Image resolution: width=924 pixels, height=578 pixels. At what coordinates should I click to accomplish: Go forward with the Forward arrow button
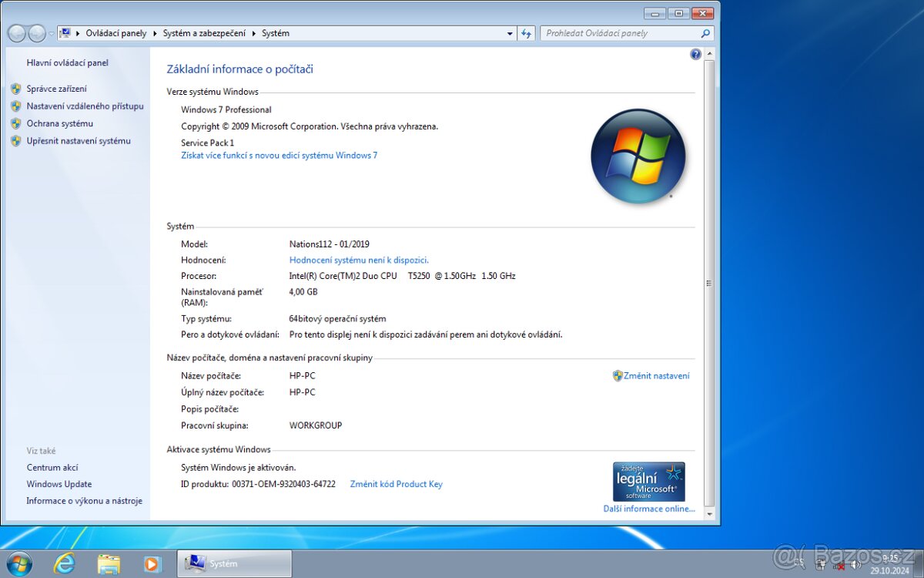37,33
